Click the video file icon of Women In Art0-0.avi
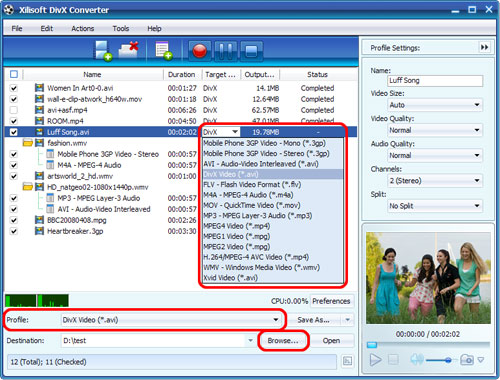The image size is (500, 380). coord(39,88)
